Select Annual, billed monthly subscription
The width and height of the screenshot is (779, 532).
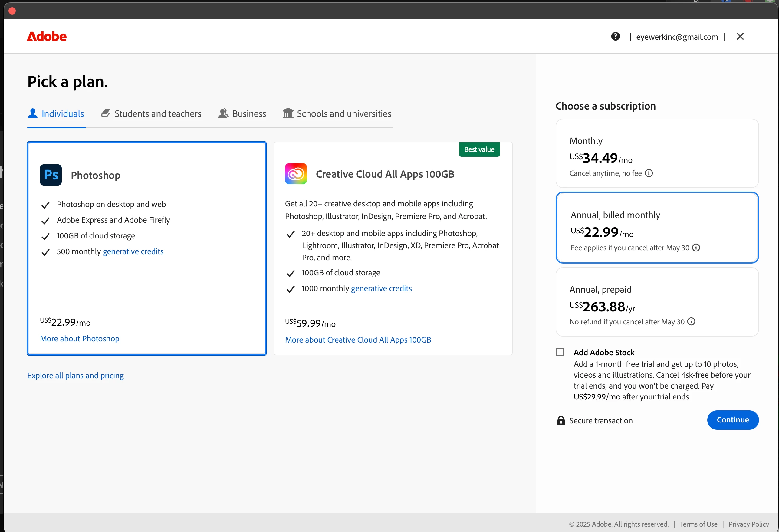(x=657, y=227)
